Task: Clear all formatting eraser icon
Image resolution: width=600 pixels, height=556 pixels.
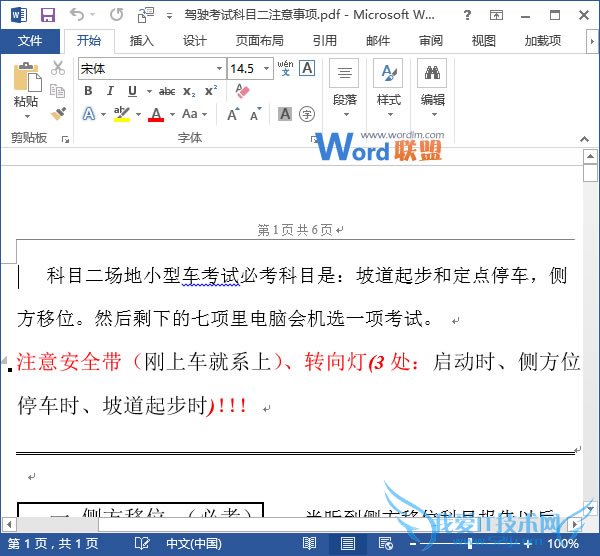Action: tap(242, 91)
